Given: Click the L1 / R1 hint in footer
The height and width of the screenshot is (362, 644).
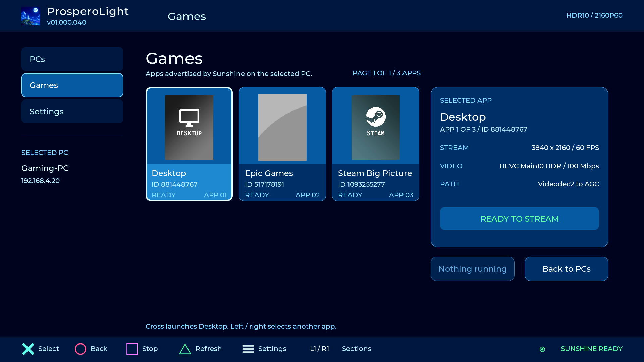Looking at the screenshot, I should coord(320,349).
